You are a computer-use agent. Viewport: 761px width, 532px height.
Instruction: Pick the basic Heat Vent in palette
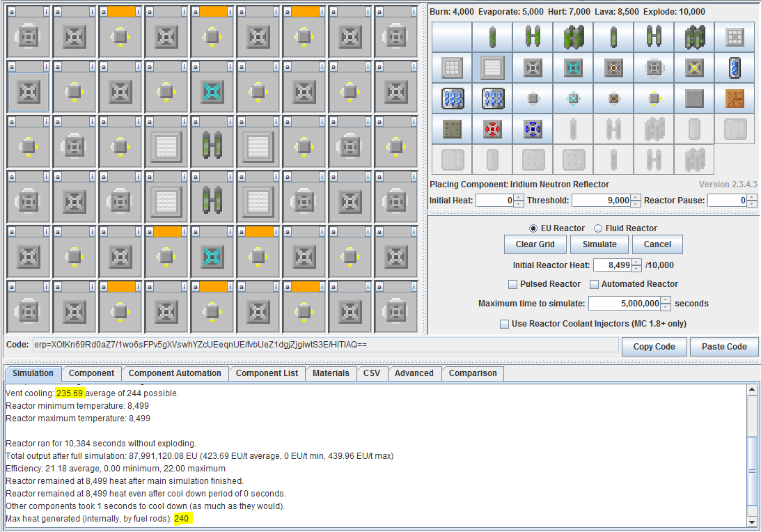[533, 68]
